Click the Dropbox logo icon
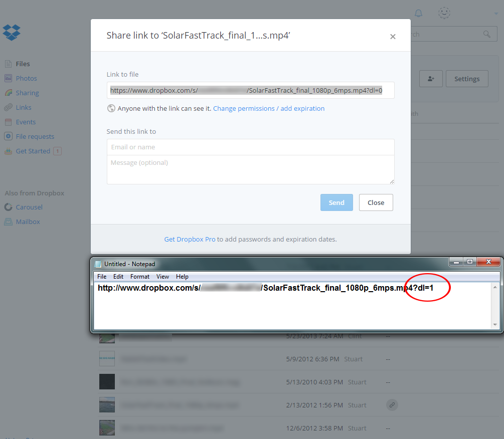 point(12,33)
